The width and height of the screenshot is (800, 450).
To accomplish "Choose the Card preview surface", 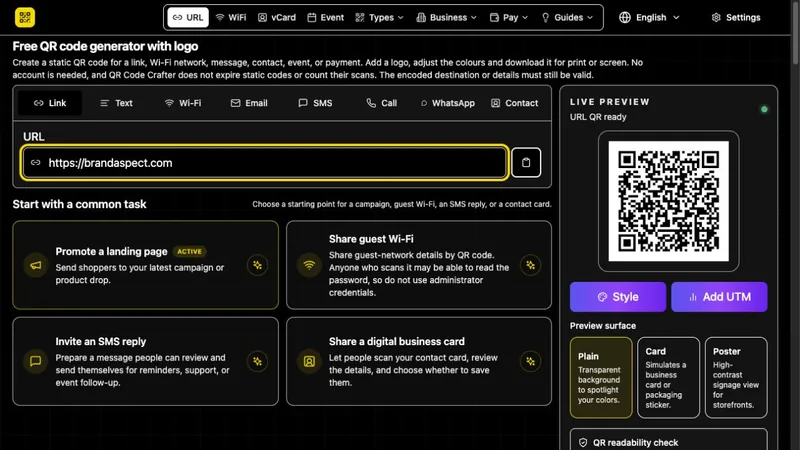I will (x=668, y=378).
